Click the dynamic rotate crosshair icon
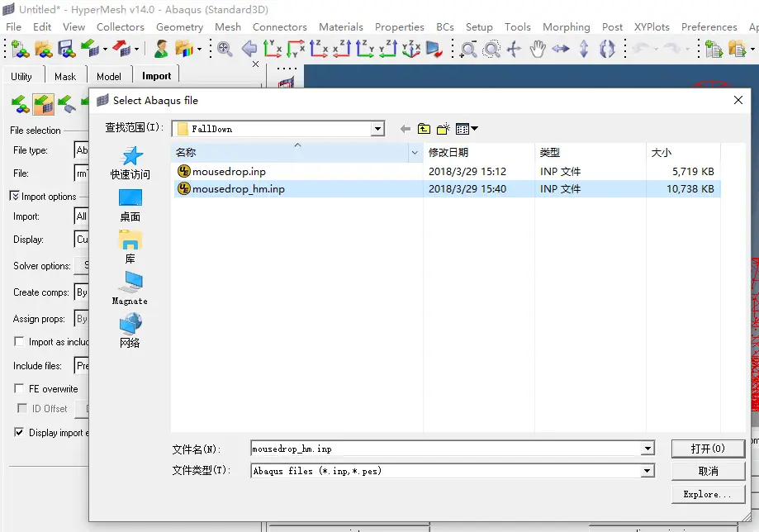This screenshot has height=532, width=759. [x=514, y=49]
